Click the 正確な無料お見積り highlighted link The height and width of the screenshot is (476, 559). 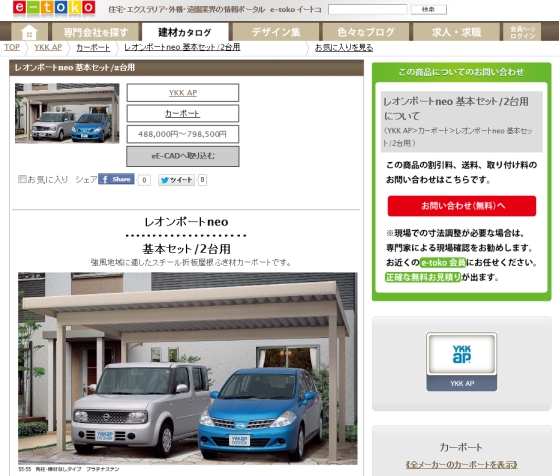[423, 277]
